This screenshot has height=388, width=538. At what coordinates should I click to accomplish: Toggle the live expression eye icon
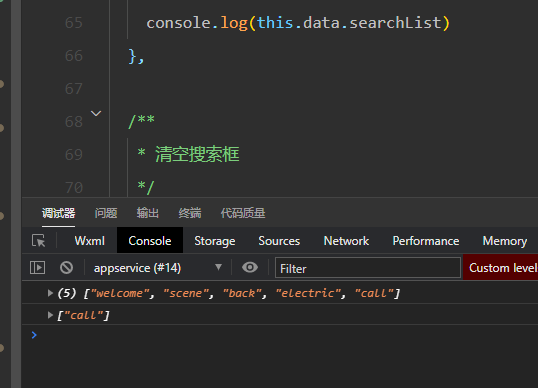point(250,267)
